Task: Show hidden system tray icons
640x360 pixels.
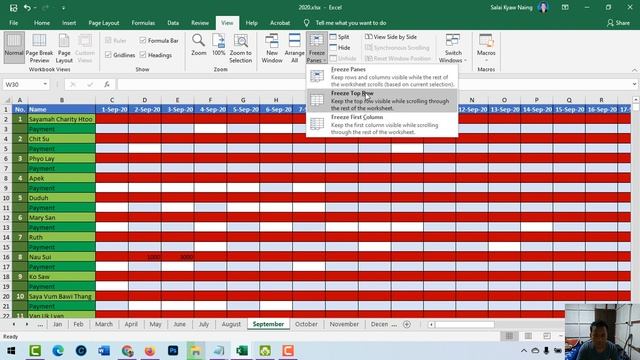Action: [524, 351]
